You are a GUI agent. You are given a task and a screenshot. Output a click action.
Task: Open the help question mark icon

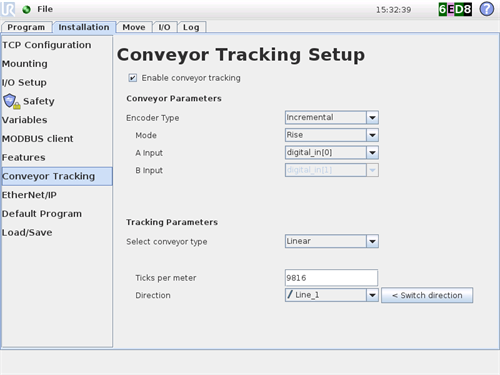pyautogui.click(x=486, y=9)
